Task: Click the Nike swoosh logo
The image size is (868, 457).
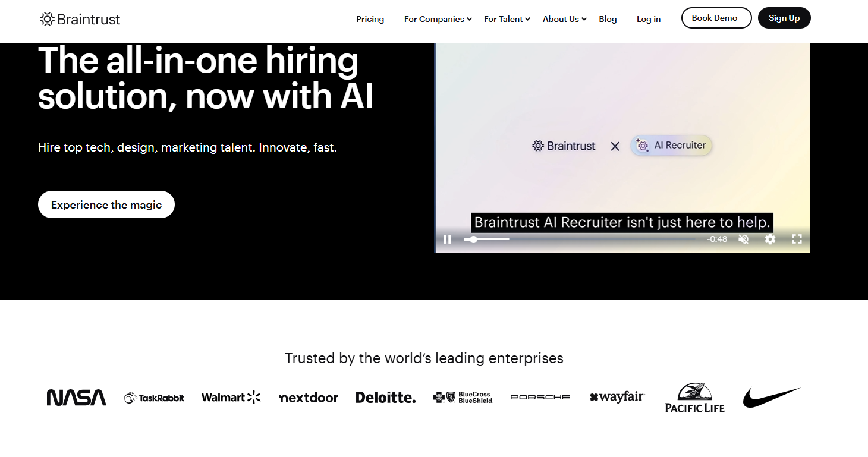Action: point(772,397)
